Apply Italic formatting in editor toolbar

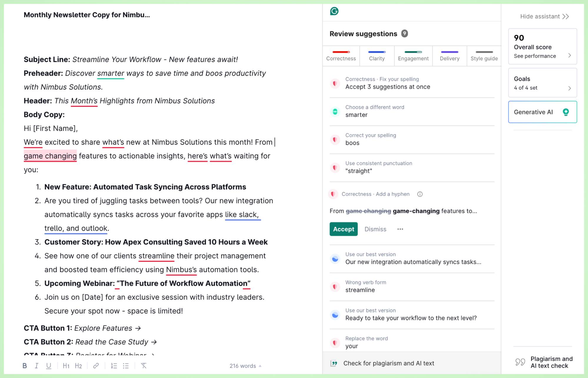pyautogui.click(x=36, y=366)
